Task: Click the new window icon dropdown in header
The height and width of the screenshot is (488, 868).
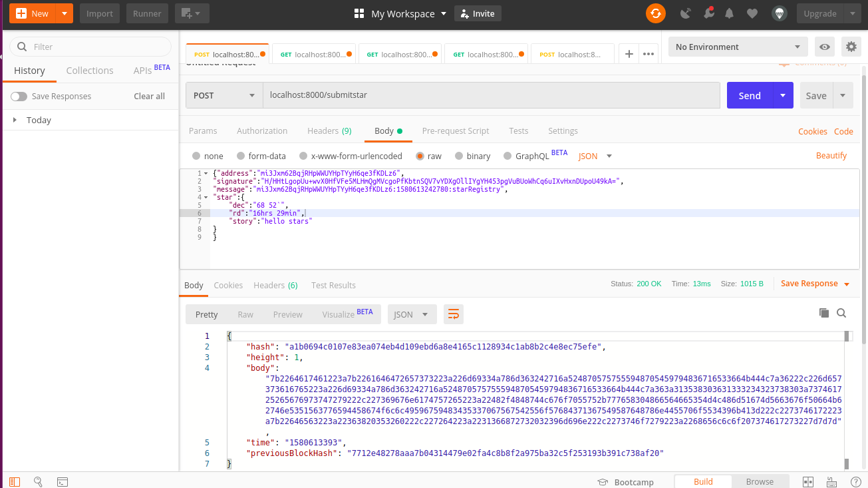Action: click(192, 13)
